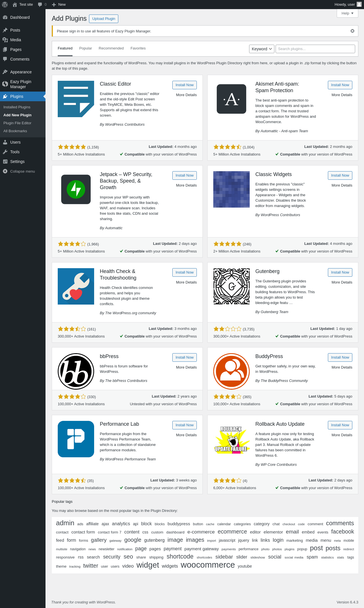
Task: Click the Classic Editor plugin icon
Action: click(x=76, y=99)
